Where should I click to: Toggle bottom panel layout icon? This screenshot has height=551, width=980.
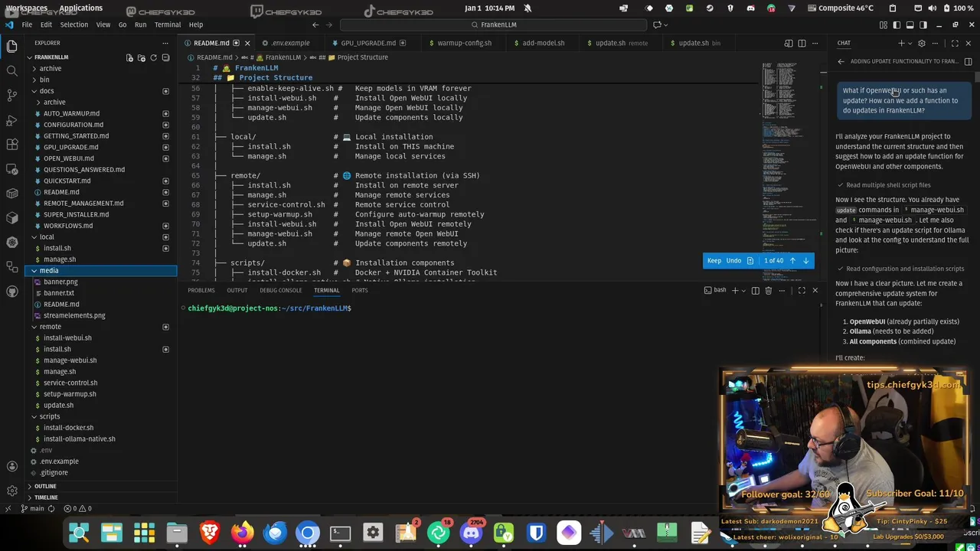pyautogui.click(x=910, y=24)
